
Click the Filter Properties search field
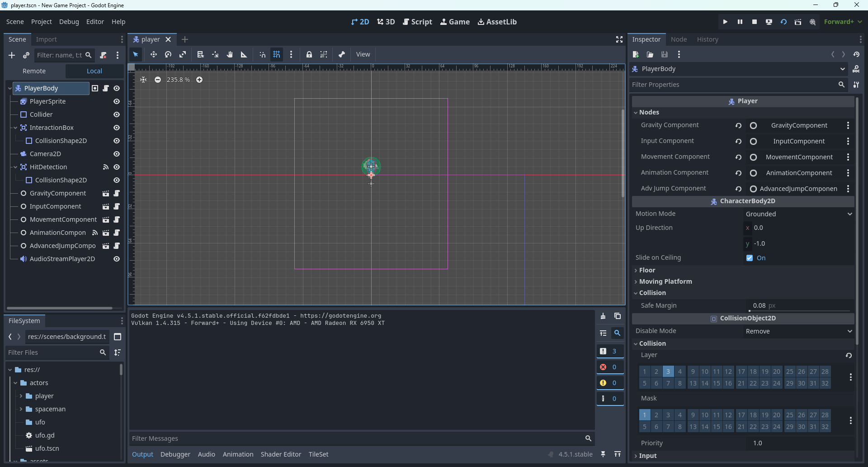click(x=733, y=85)
